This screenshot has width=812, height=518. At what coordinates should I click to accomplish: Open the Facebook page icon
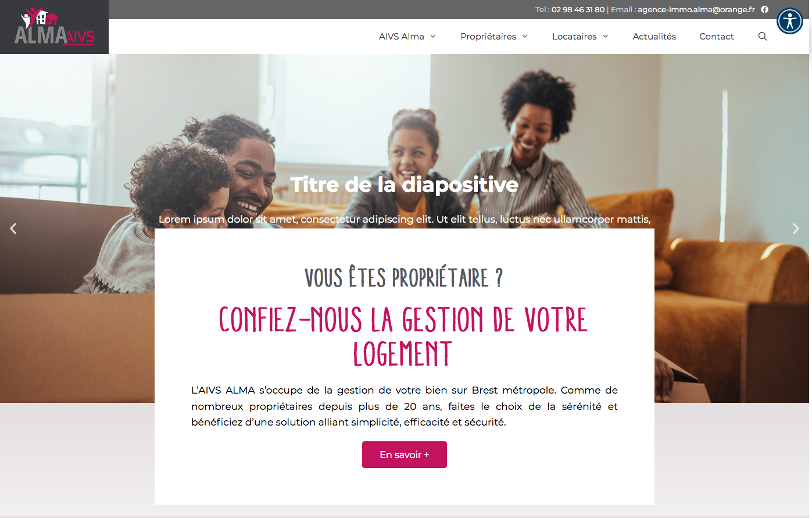(765, 9)
